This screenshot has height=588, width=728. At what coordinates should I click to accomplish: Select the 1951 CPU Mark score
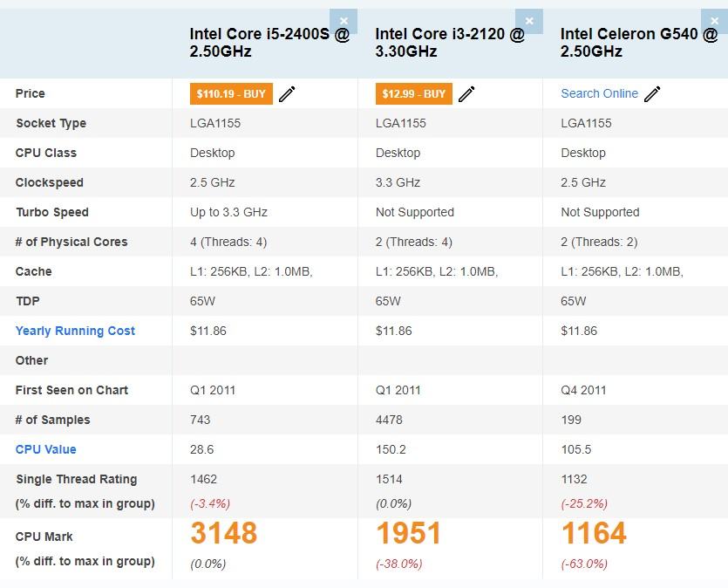409,533
